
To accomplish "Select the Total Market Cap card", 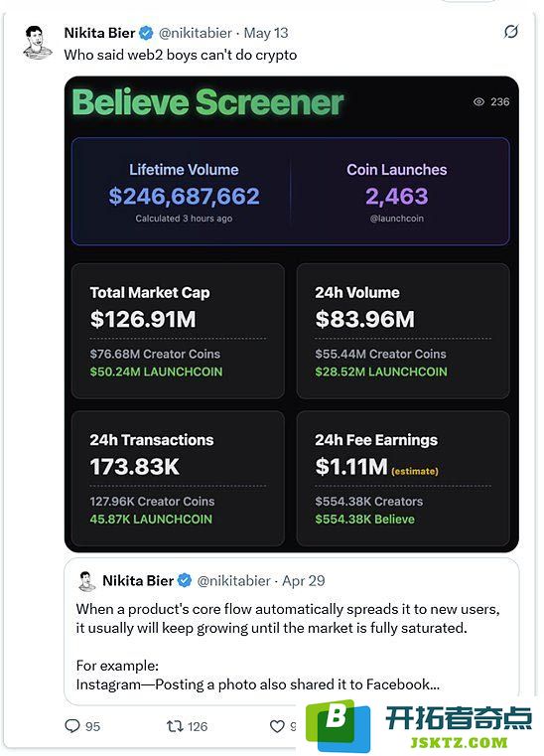I will (178, 331).
